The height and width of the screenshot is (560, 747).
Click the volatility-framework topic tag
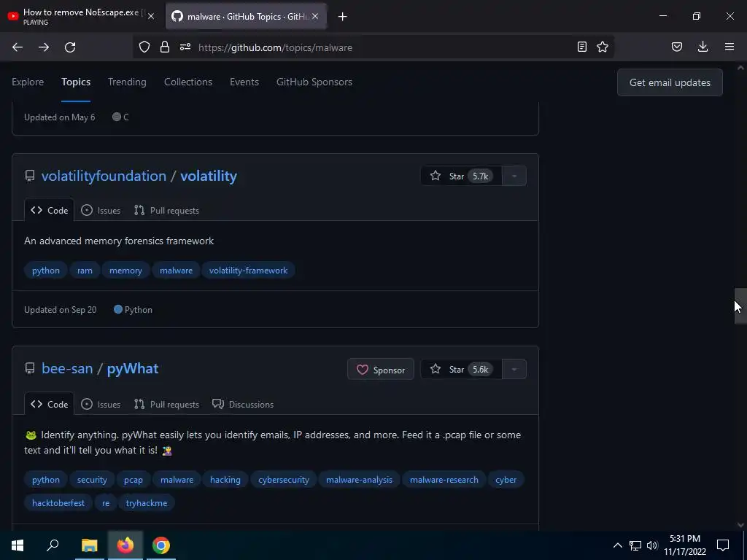pos(248,271)
